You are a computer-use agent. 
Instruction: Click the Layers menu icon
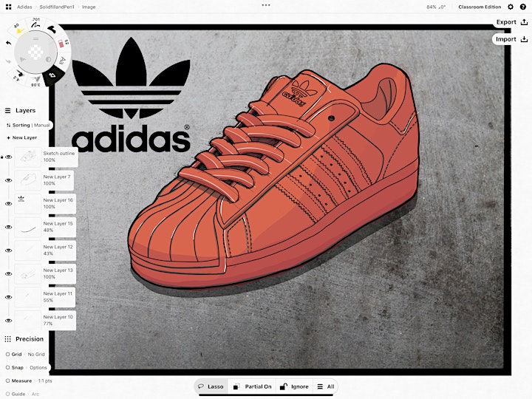[8, 111]
